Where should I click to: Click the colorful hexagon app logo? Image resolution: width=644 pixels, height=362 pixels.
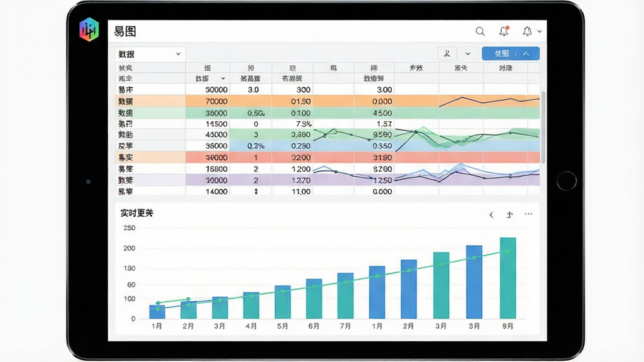[x=89, y=30]
